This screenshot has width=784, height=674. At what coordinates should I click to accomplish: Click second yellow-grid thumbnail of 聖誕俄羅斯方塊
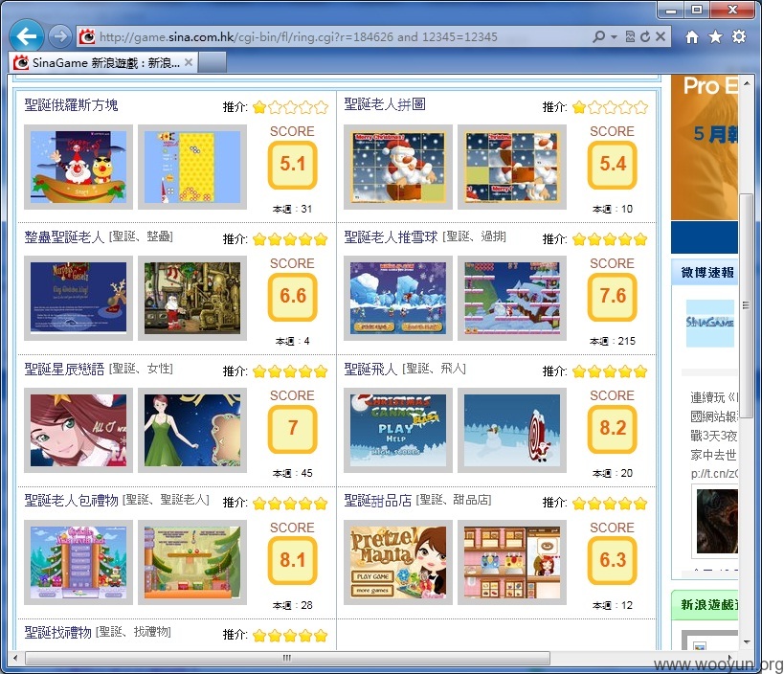192,167
